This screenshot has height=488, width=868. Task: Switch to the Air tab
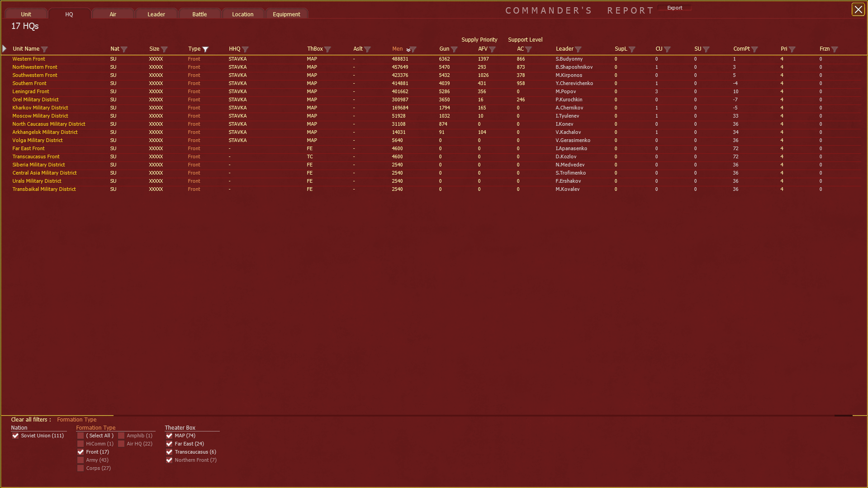[113, 14]
